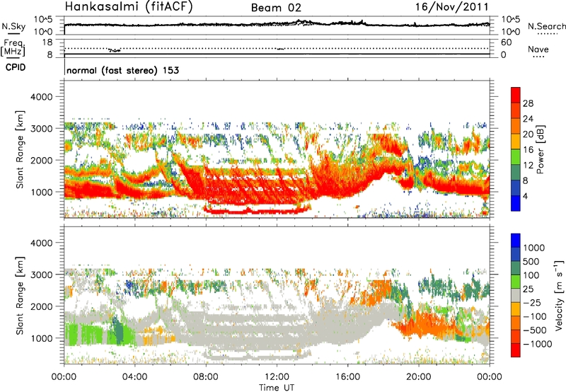Image resolution: width=566 pixels, height=392 pixels.
Task: Click the 'N.Sky' axis label
Action: 13,26
